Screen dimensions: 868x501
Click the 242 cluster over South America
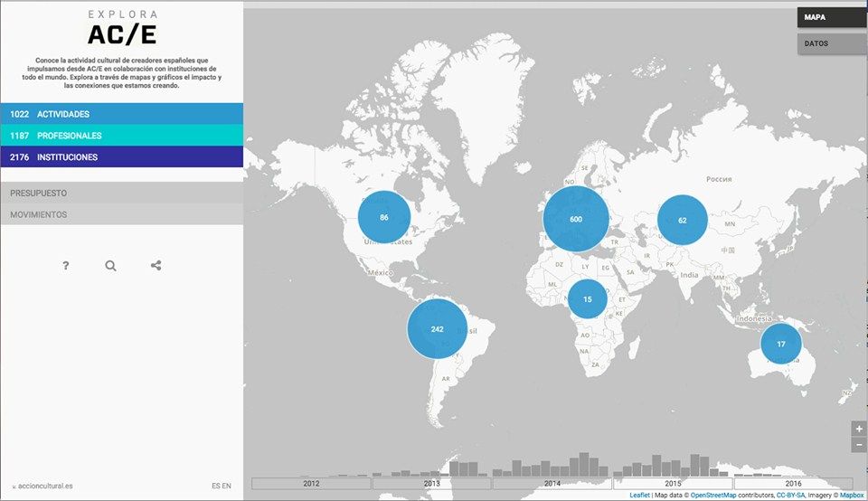[x=438, y=329]
